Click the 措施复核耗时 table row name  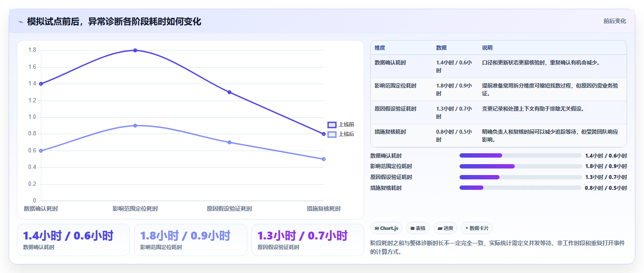[x=390, y=132]
